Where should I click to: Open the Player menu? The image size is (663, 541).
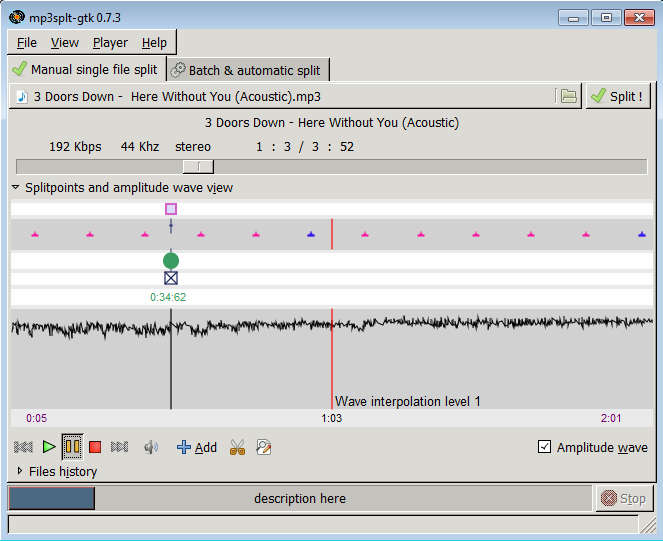pyautogui.click(x=110, y=43)
